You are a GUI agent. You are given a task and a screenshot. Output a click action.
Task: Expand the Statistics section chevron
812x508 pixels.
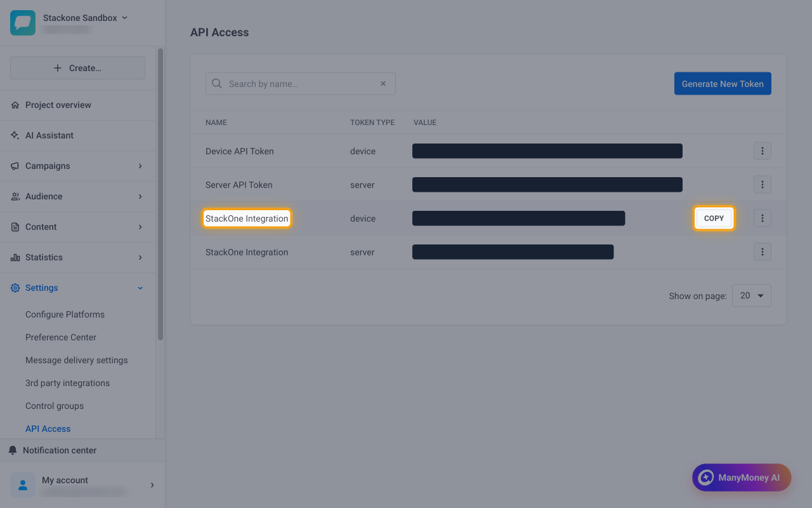[140, 257]
